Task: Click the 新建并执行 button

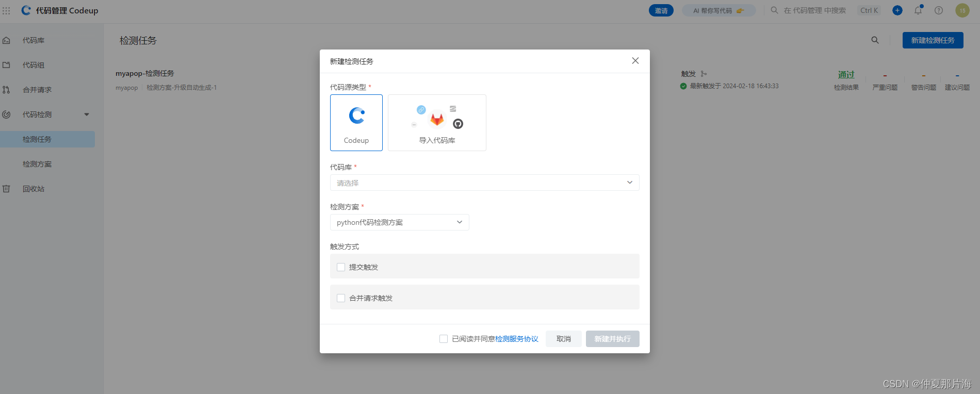Action: click(x=613, y=339)
